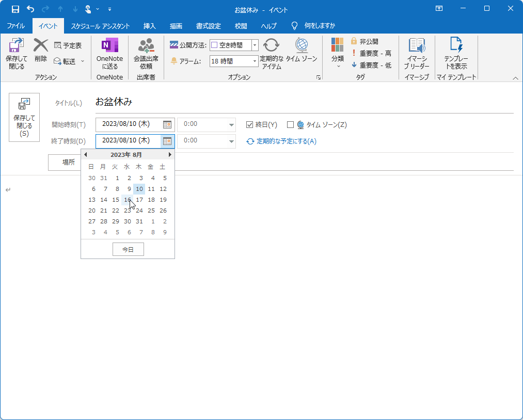Click the 2023年 8月 month header
Viewport: 523px width, 420px height.
pos(126,155)
